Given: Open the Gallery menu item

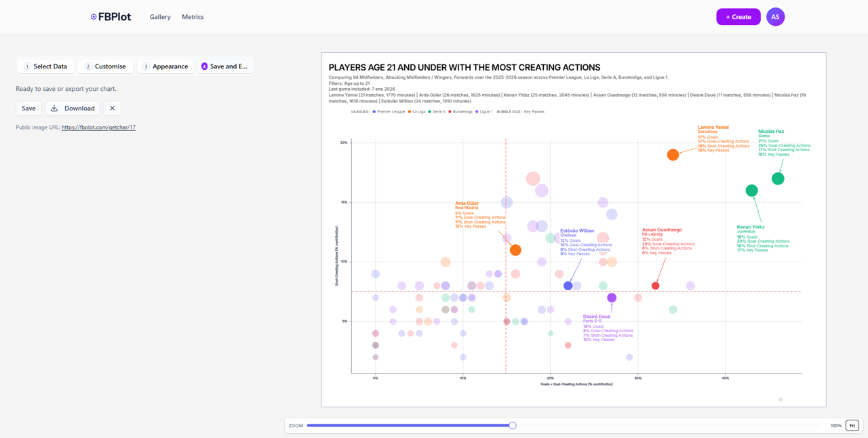Looking at the screenshot, I should [160, 17].
